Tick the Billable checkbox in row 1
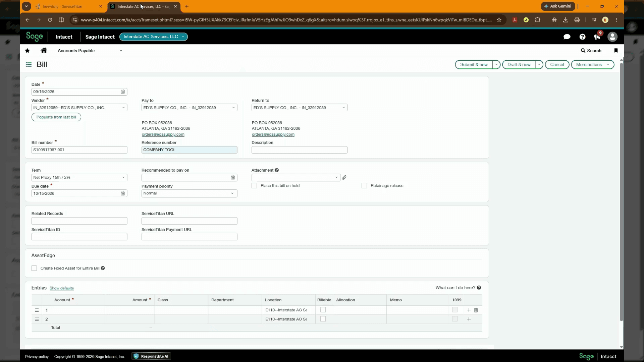 323,310
